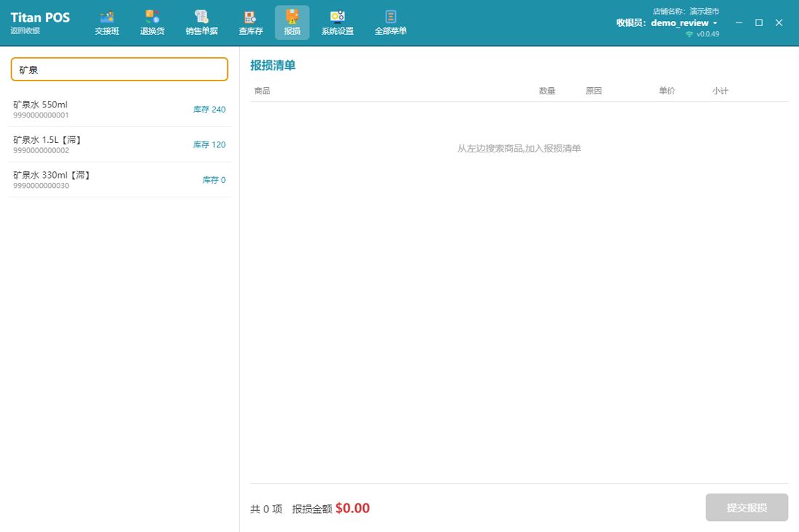
Task: Click the 返回收银 return to cashier link
Action: [x=25, y=30]
